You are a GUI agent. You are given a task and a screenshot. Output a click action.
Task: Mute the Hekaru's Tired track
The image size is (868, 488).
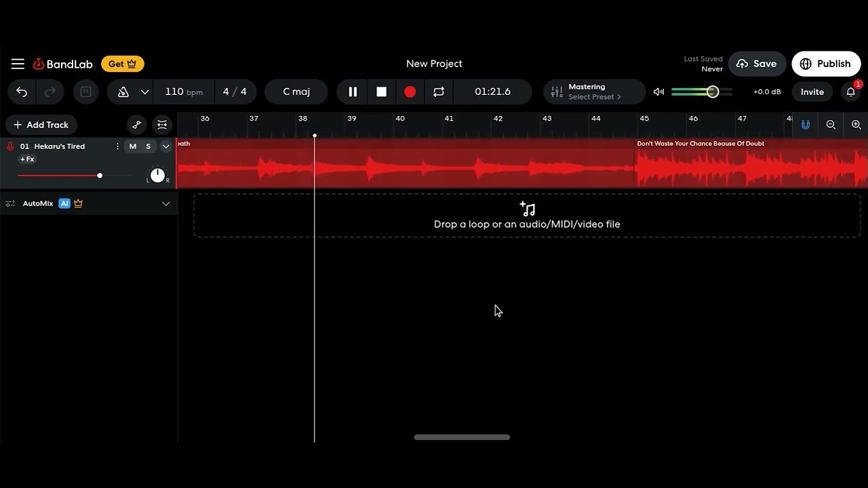[133, 146]
